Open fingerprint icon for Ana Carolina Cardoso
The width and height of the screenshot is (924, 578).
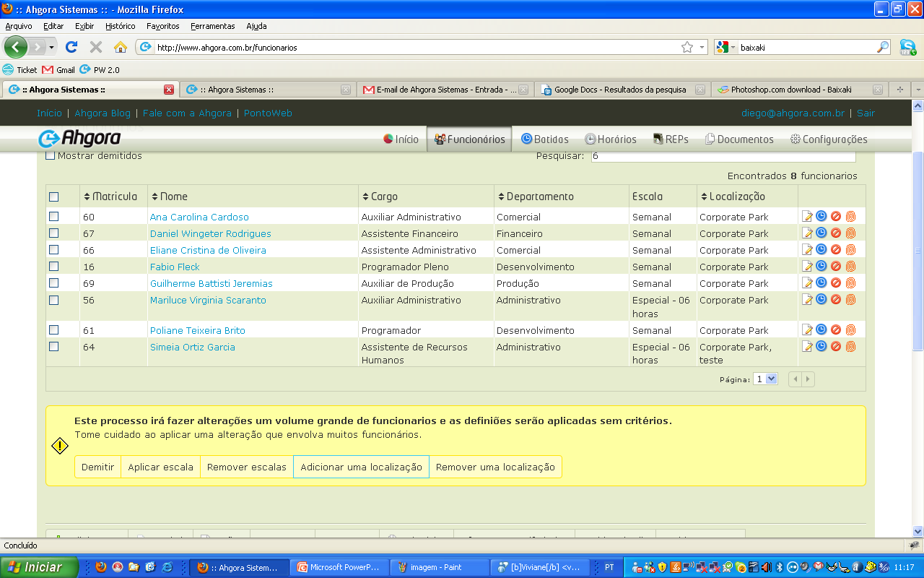[850, 216]
